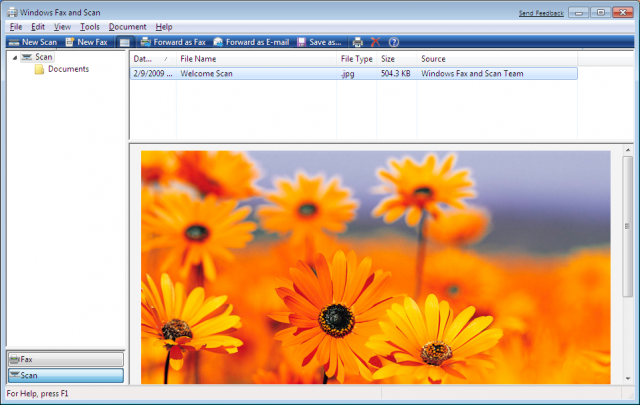This screenshot has width=640, height=405.
Task: Open the Help menu
Action: [164, 27]
